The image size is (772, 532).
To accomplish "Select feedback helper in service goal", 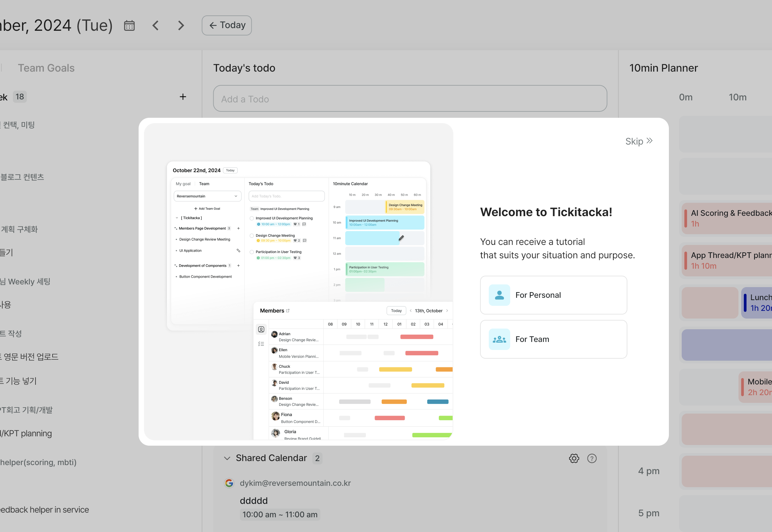I will [x=45, y=510].
